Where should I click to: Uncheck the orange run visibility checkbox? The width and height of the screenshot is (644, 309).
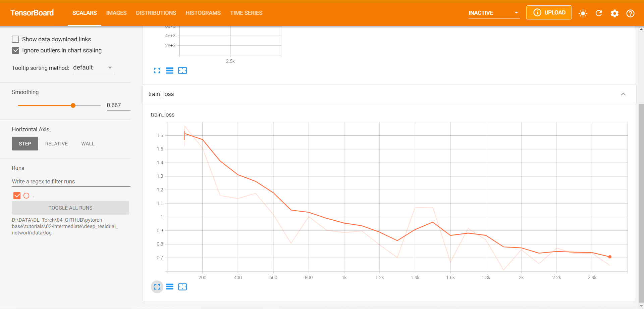(17, 195)
